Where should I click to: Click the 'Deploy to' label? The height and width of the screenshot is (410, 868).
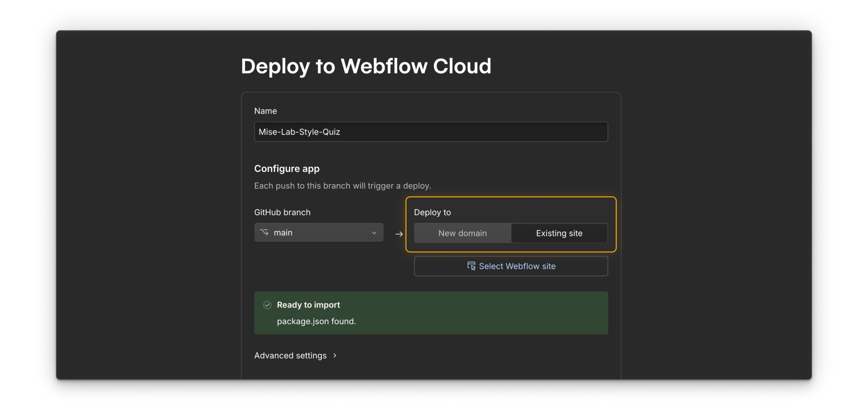point(432,212)
